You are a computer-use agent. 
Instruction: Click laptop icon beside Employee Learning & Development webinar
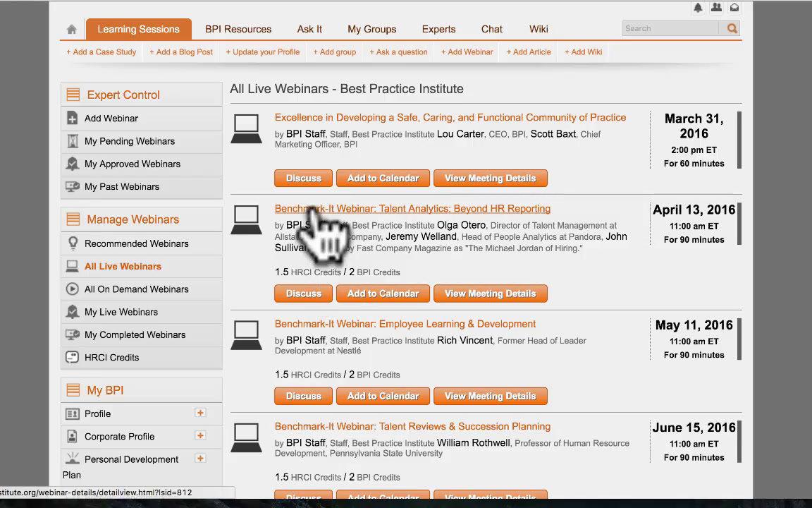tap(247, 335)
